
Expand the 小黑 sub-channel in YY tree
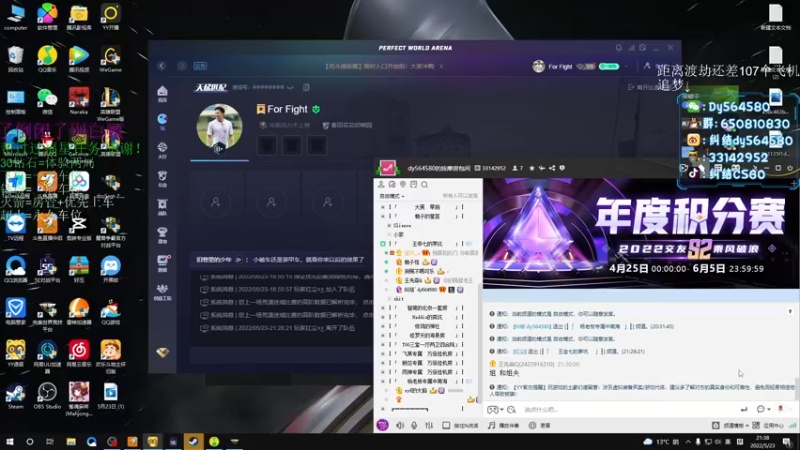click(389, 234)
